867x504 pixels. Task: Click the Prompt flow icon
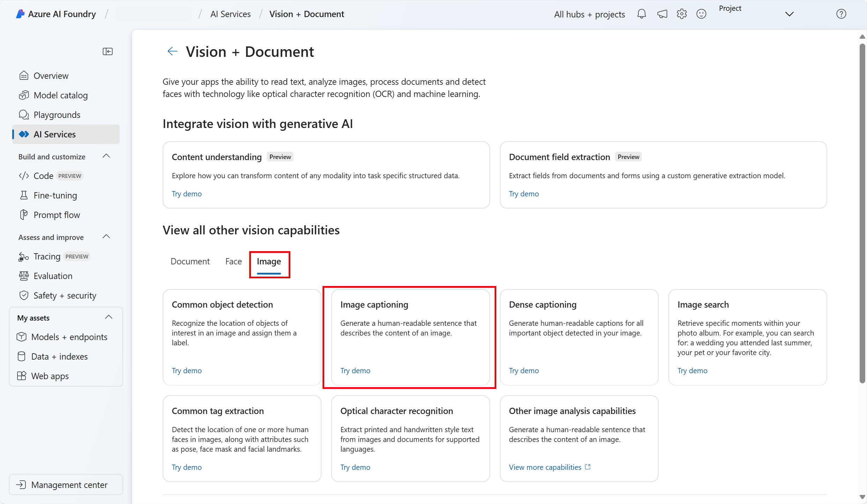coord(24,215)
